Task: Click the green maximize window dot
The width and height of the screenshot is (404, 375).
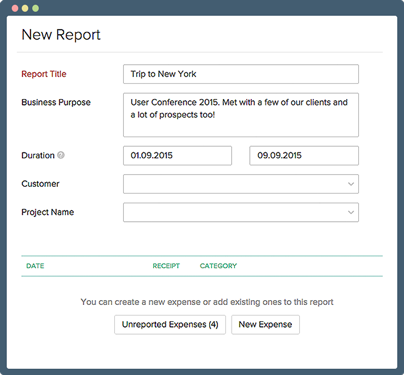Action: [35, 8]
